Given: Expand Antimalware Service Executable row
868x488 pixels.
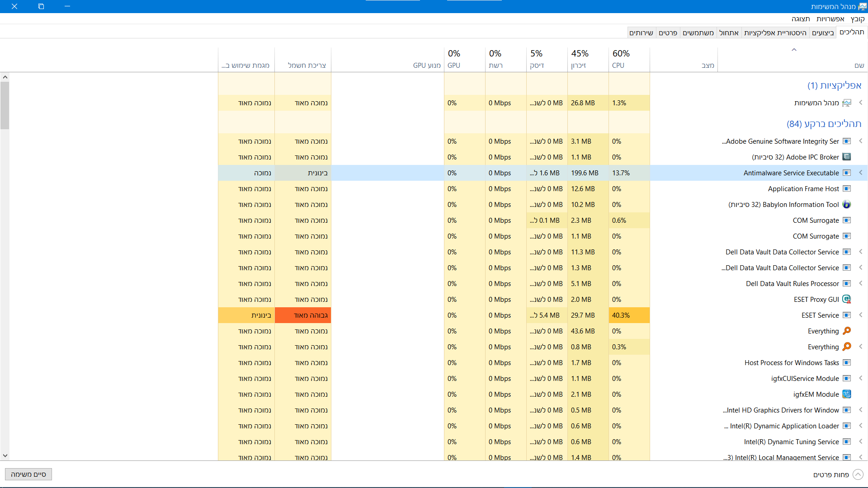Looking at the screenshot, I should pyautogui.click(x=861, y=173).
